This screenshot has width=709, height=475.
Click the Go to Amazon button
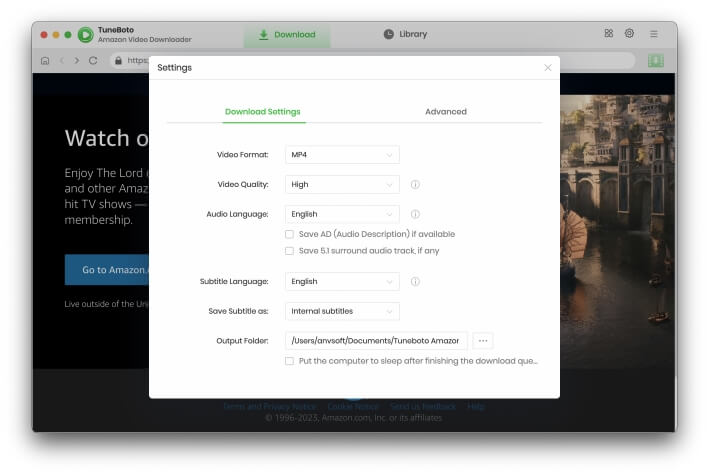pos(107,270)
